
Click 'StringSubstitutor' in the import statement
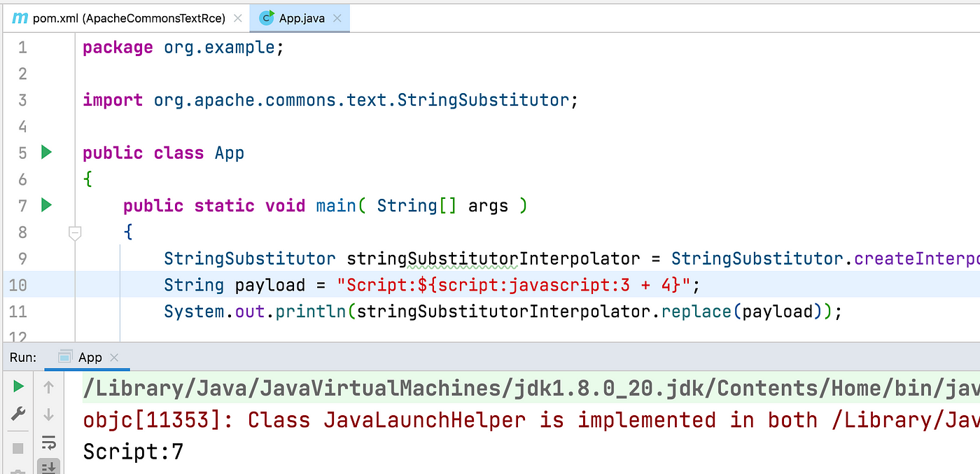(484, 100)
